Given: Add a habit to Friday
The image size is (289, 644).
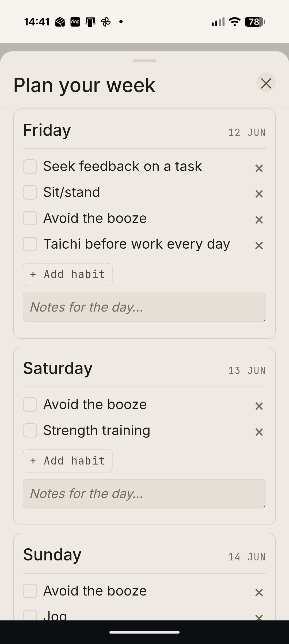Looking at the screenshot, I should [x=68, y=275].
